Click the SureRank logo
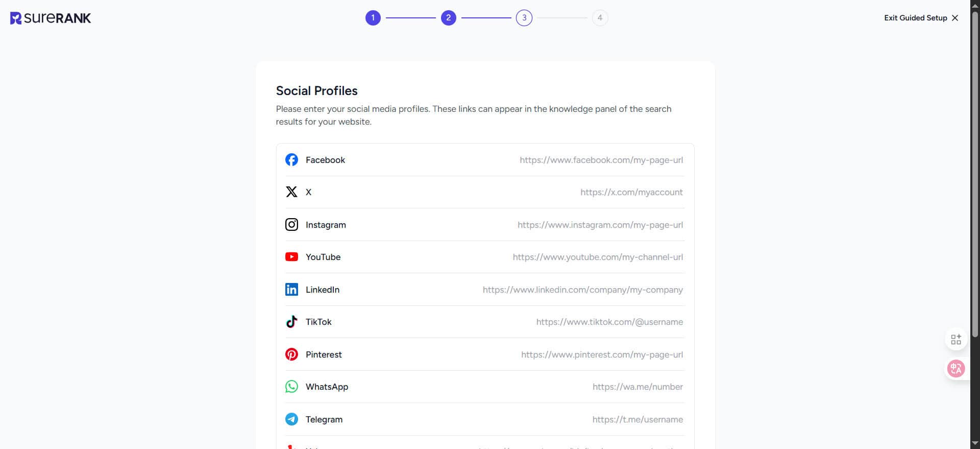This screenshot has height=449, width=980. pyautogui.click(x=51, y=18)
